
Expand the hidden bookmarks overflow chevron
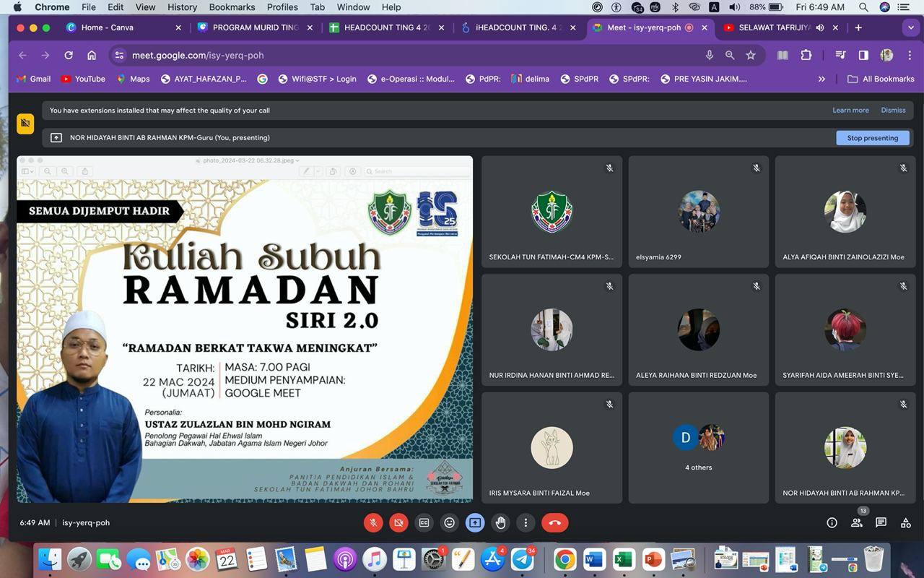click(x=821, y=79)
